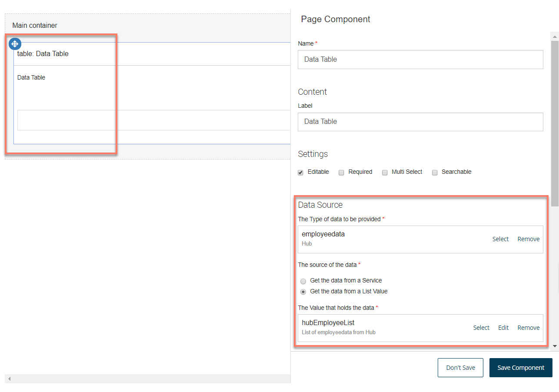Edit the hubEmployeeList value
Image resolution: width=559 pixels, height=392 pixels.
click(x=503, y=327)
